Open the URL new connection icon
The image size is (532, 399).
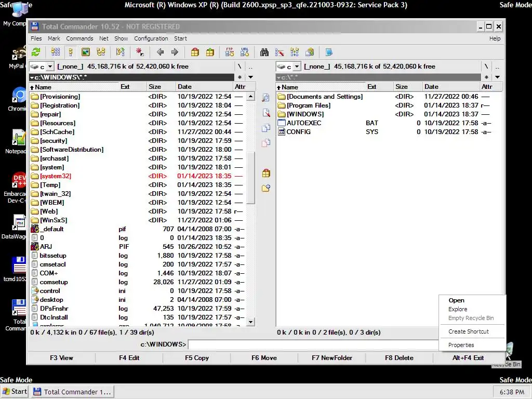(x=245, y=52)
